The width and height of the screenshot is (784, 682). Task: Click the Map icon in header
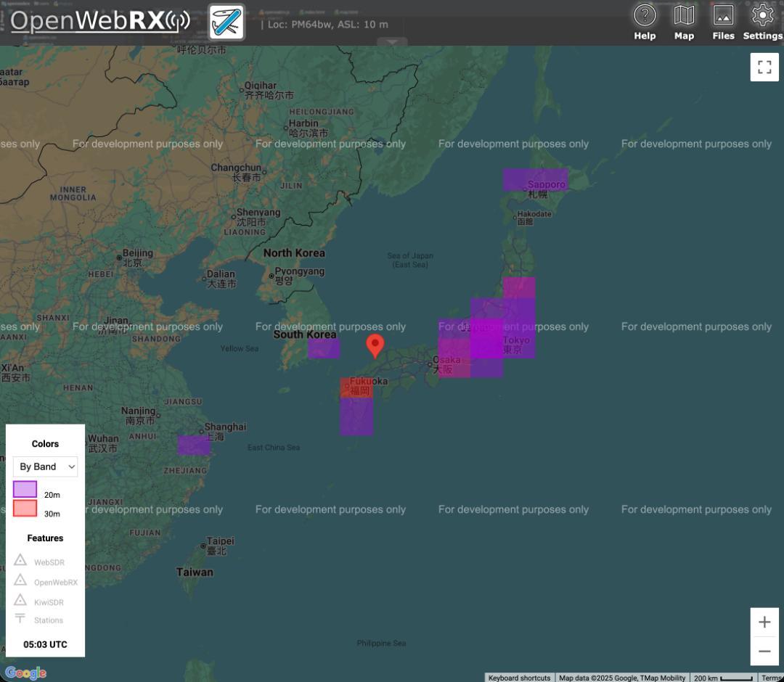pos(684,22)
